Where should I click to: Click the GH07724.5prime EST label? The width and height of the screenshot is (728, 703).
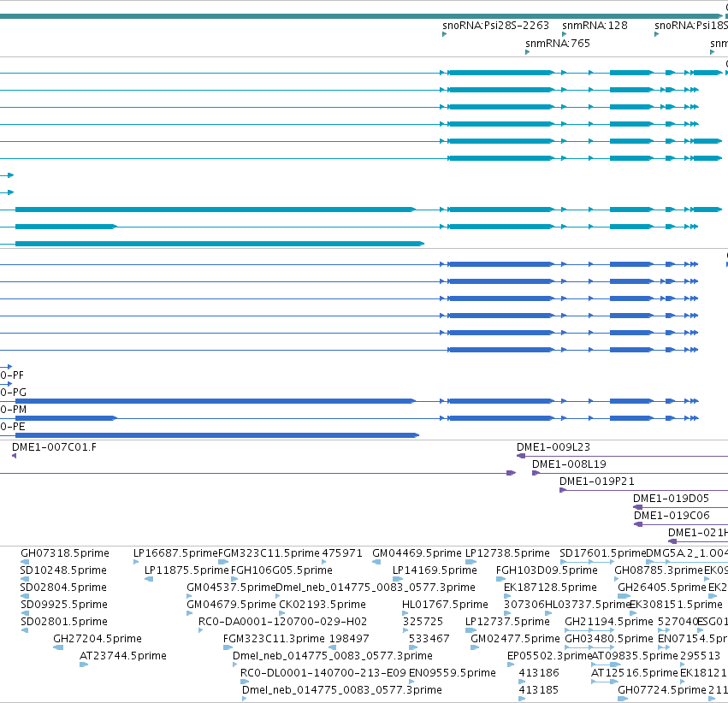point(661,690)
